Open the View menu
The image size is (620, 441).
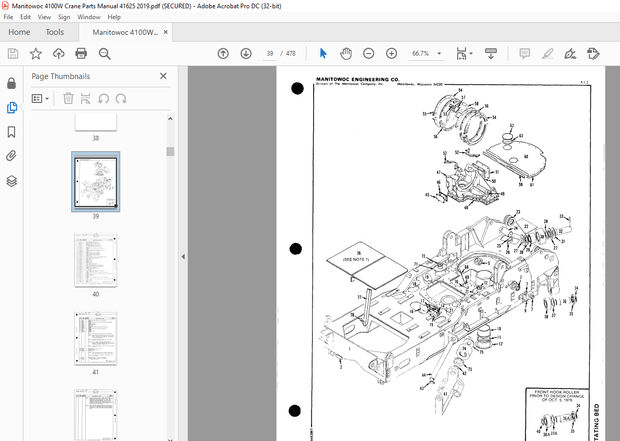tap(44, 17)
